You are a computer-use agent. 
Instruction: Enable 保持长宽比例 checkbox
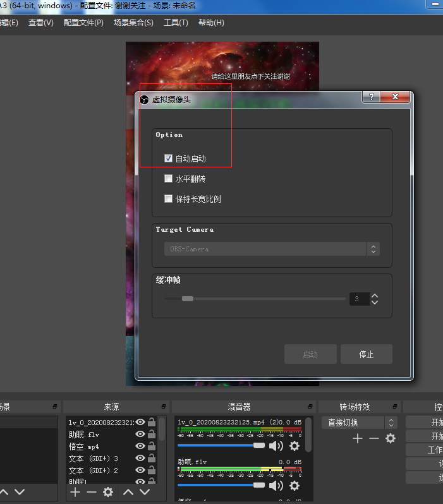pos(169,199)
